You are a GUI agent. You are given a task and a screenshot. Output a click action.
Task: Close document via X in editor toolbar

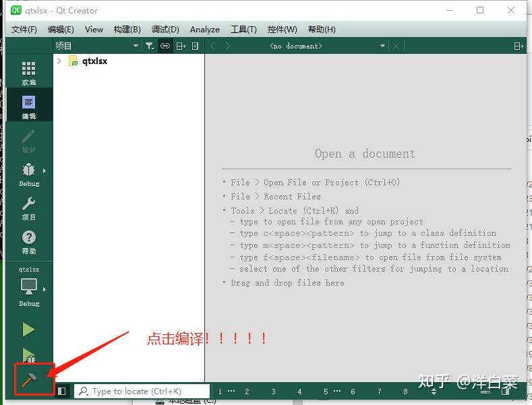tap(396, 46)
